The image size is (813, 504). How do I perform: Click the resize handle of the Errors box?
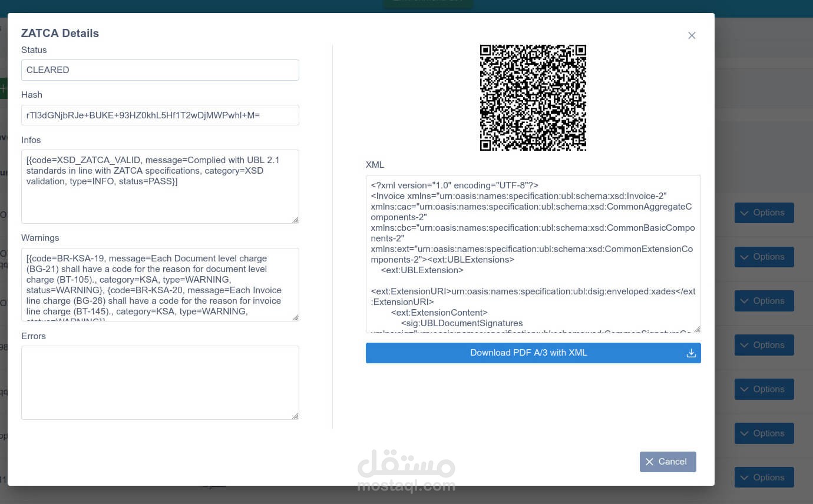[x=295, y=416]
